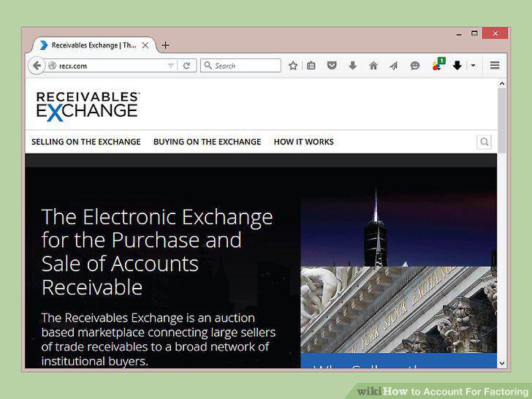Click the scrollbar down arrow
Screen dimensions: 532x399
click(502, 363)
